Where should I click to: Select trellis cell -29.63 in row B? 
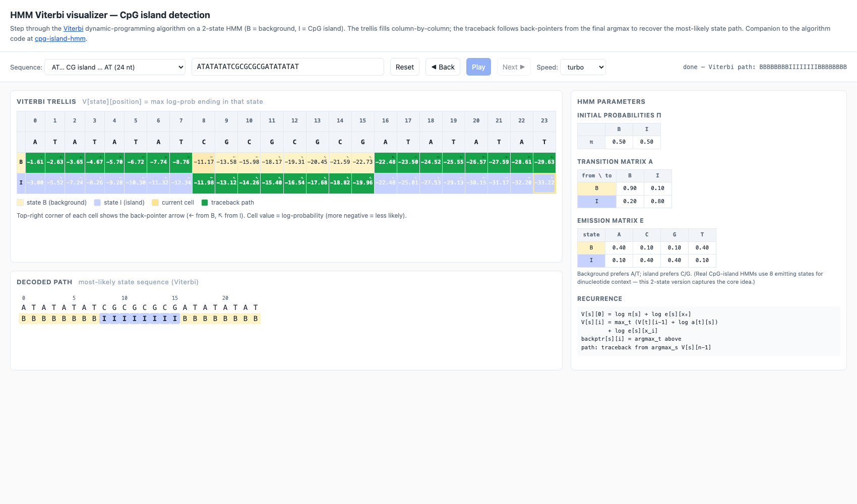point(544,162)
